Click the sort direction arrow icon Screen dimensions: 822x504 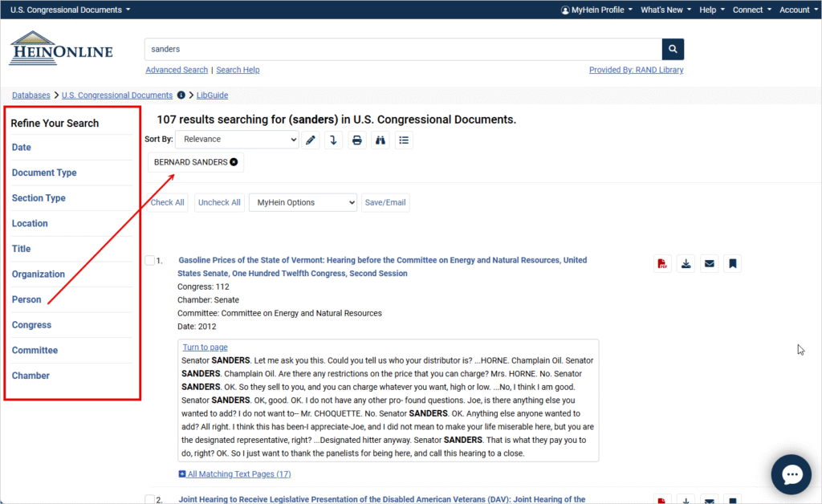[333, 140]
